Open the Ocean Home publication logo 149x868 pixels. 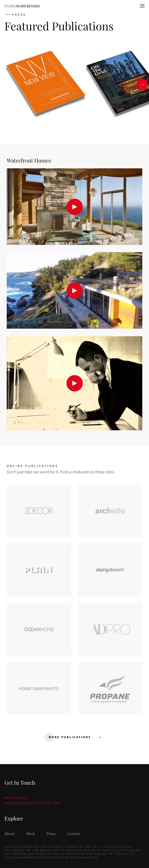click(x=39, y=629)
